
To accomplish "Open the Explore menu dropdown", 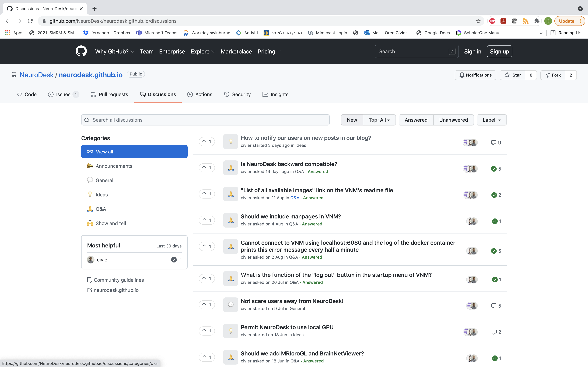I will tap(203, 51).
